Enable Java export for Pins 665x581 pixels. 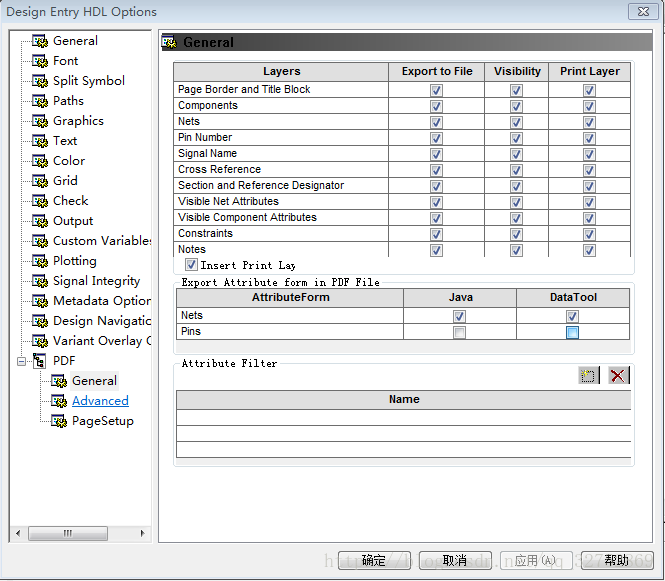[460, 332]
